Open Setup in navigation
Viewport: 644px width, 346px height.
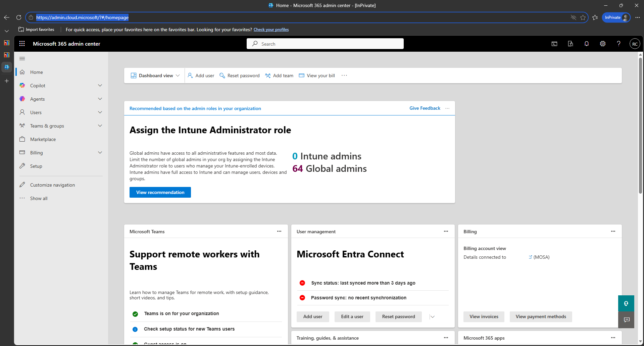[x=62, y=166]
